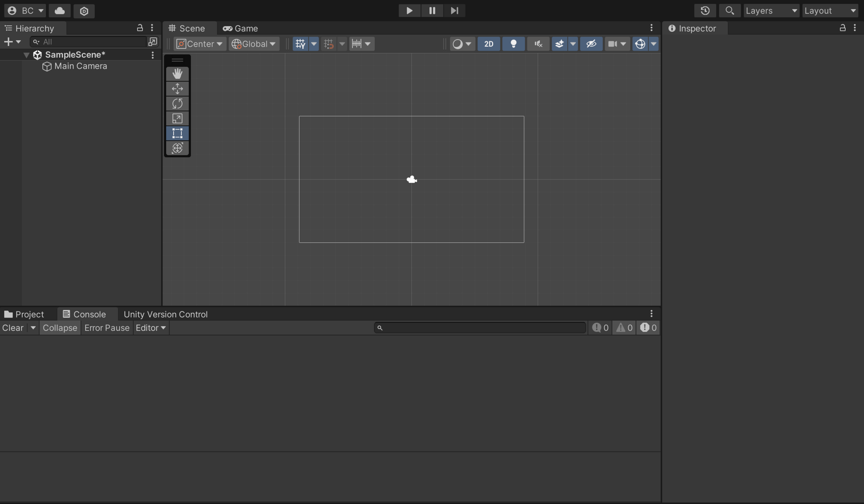864x504 pixels.
Task: Open the Center pivot dropdown
Action: 200,44
